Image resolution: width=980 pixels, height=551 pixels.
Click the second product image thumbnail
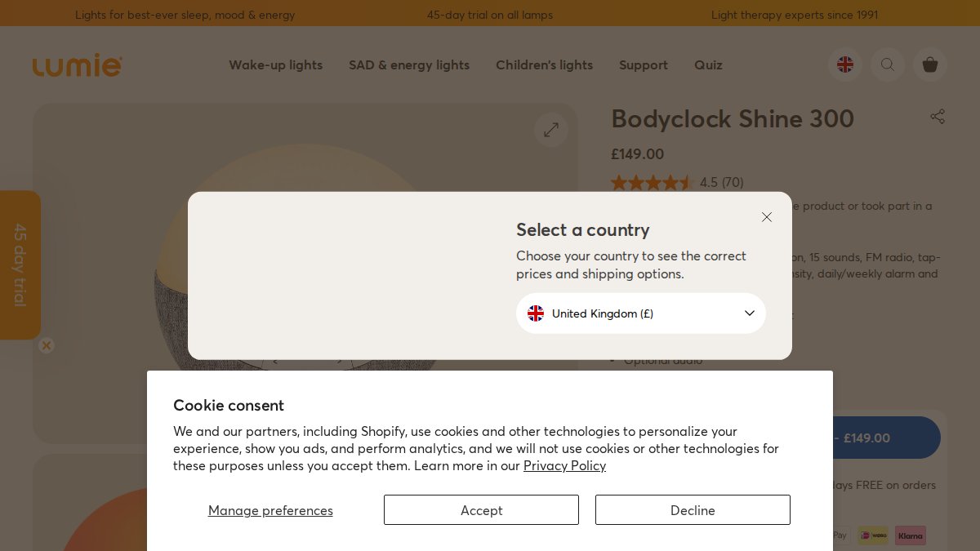[x=90, y=502]
